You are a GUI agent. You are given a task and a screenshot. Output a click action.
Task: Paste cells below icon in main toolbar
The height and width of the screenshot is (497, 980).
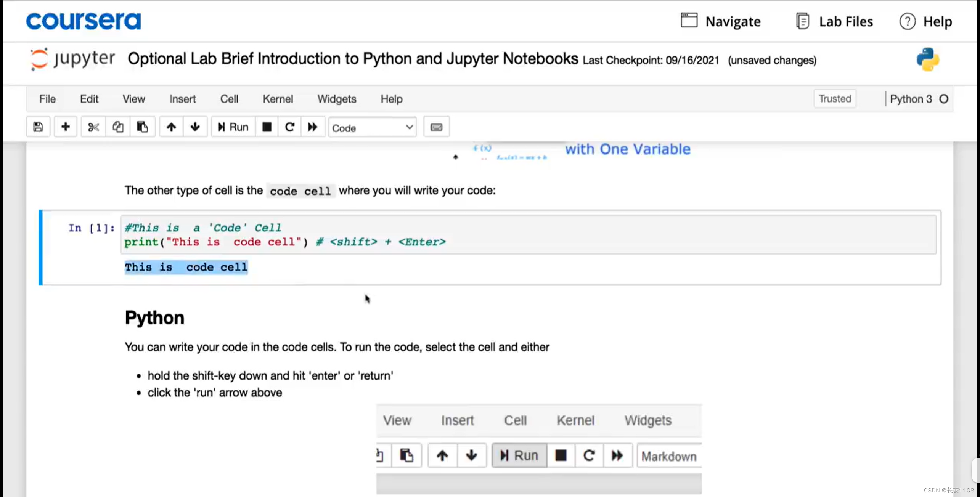pyautogui.click(x=142, y=127)
